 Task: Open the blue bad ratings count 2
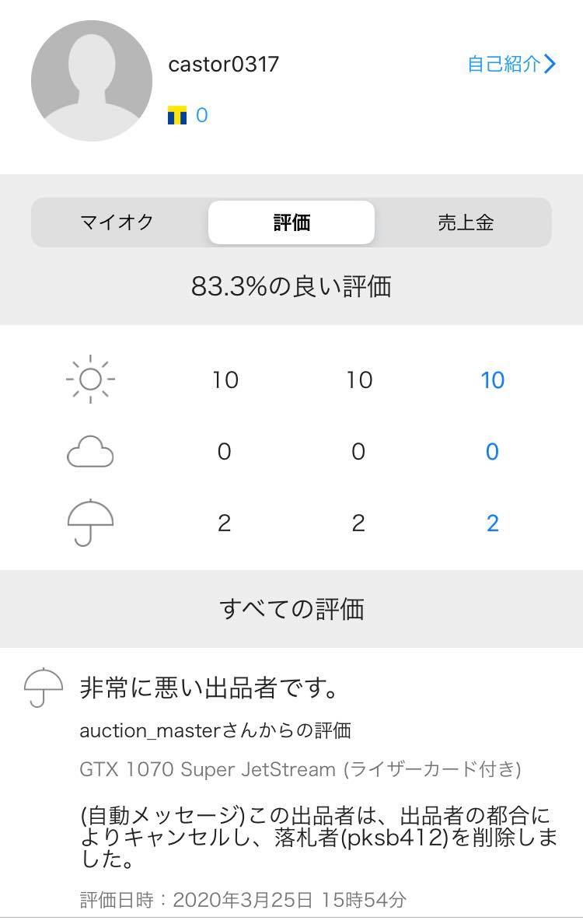pyautogui.click(x=492, y=523)
